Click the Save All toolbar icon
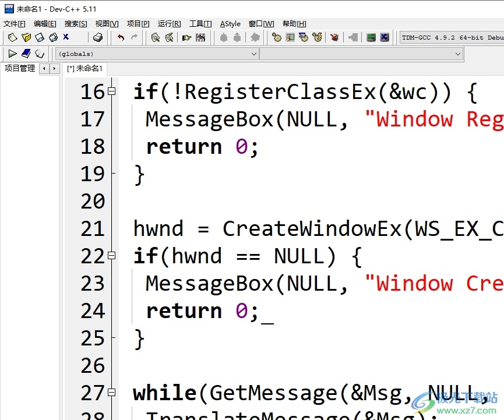The height and width of the screenshot is (420, 504). (53, 38)
